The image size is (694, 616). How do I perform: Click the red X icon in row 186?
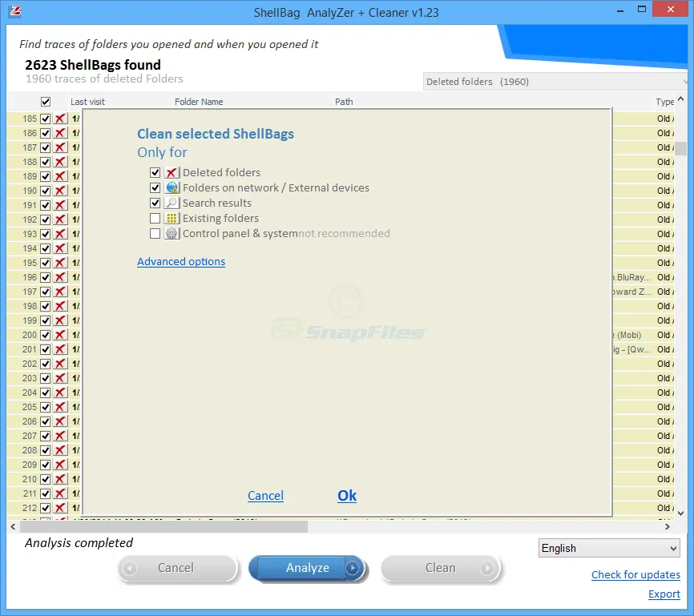[60, 133]
